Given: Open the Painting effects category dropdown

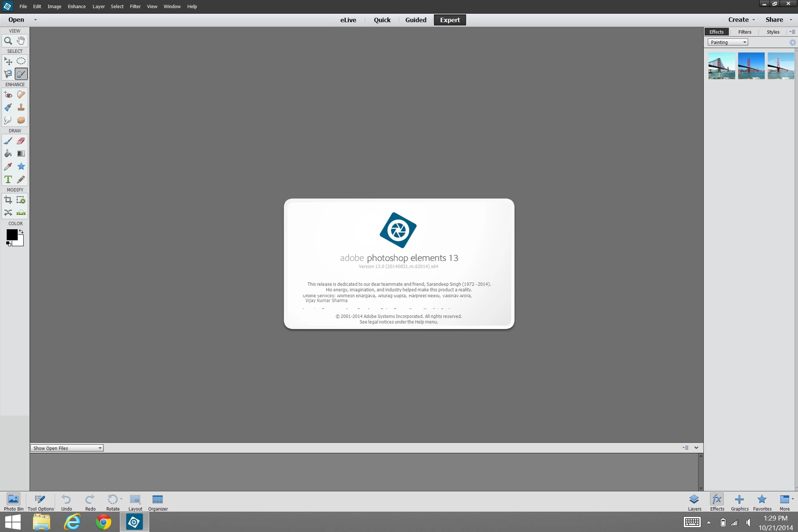Looking at the screenshot, I should 728,42.
